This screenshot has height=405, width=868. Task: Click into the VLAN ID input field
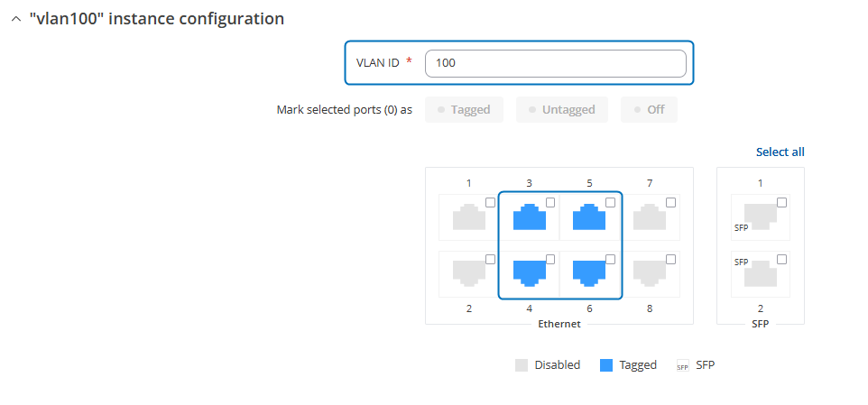555,63
